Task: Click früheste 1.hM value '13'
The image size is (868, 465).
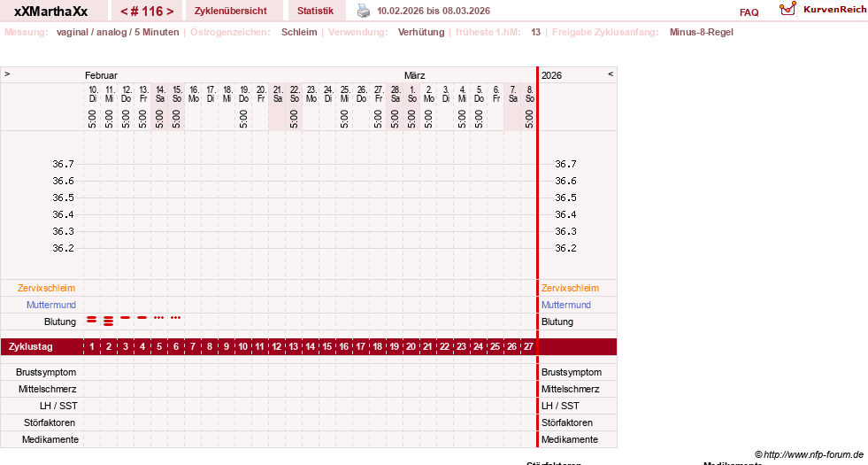Action: tap(535, 32)
